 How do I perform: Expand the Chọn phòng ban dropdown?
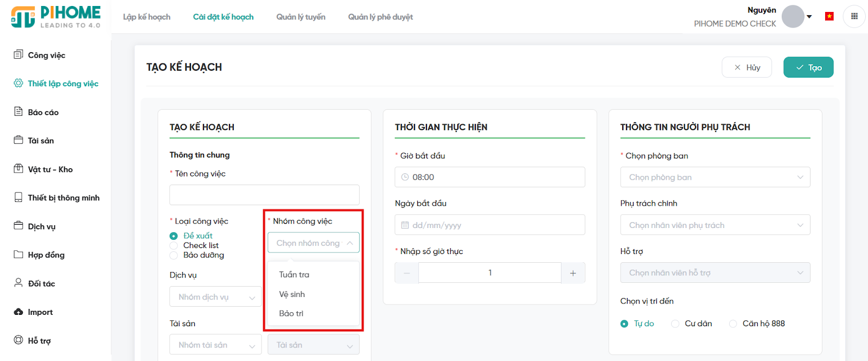[x=715, y=178]
